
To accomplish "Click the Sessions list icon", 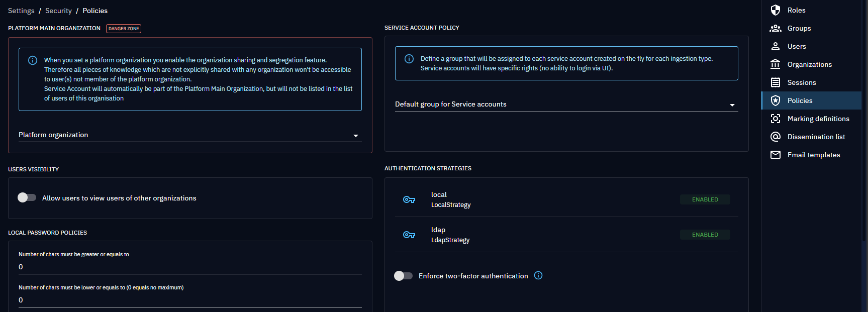I will [x=776, y=82].
